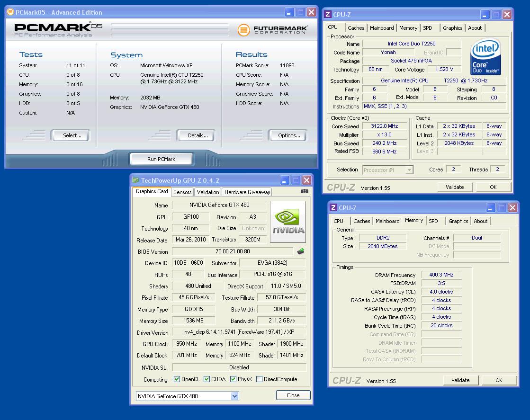
Task: Click the DRAM Frequency value 400.3 MHz
Action: pos(441,275)
